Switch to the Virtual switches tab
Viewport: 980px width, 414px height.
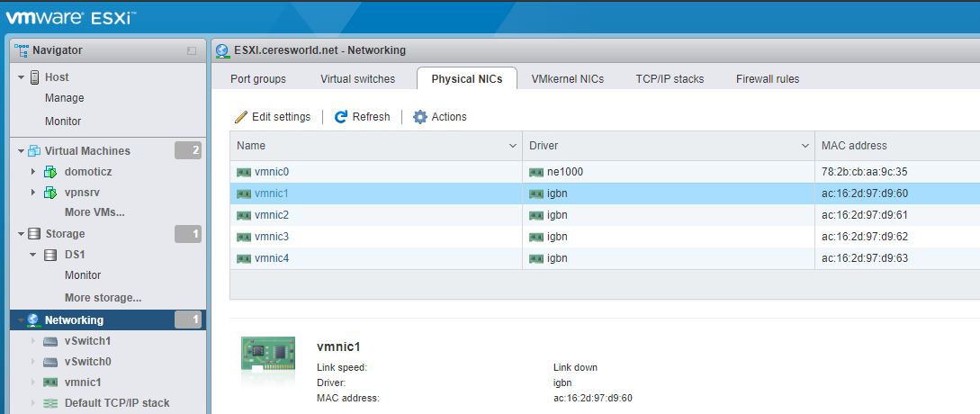tap(357, 79)
